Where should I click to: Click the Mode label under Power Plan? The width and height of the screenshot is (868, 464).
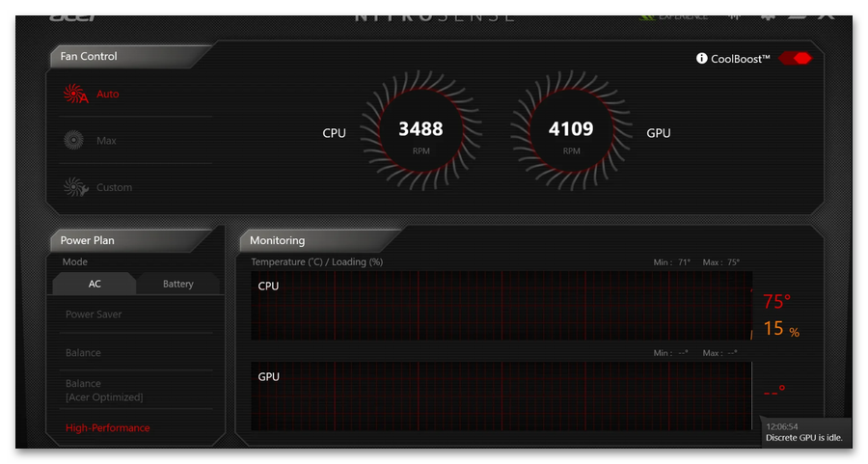74,261
